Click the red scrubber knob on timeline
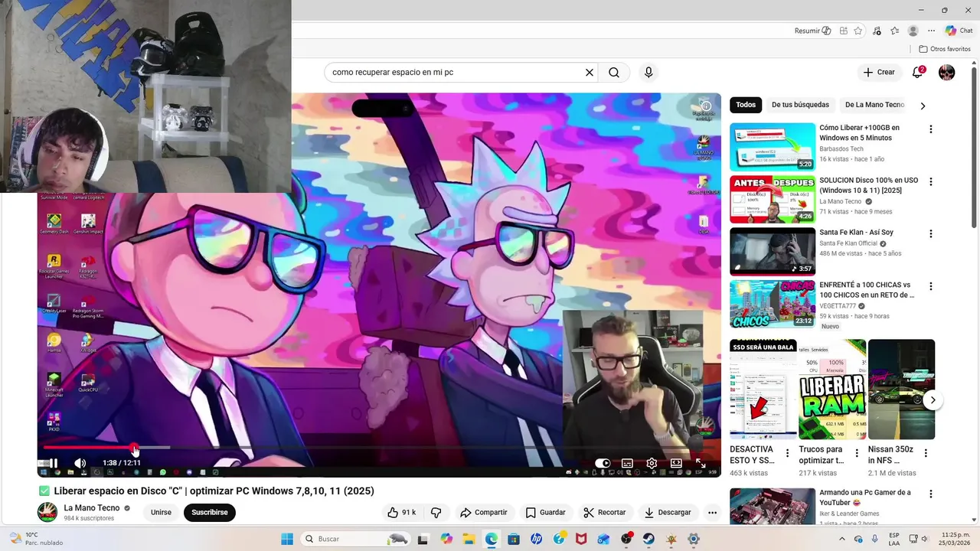Image resolution: width=980 pixels, height=551 pixels. tap(134, 448)
